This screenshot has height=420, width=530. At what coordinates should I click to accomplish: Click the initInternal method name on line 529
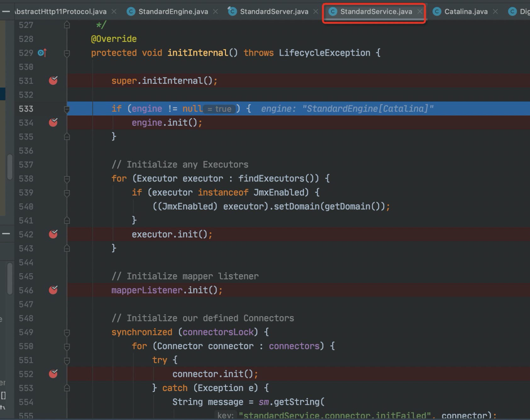pyautogui.click(x=198, y=53)
